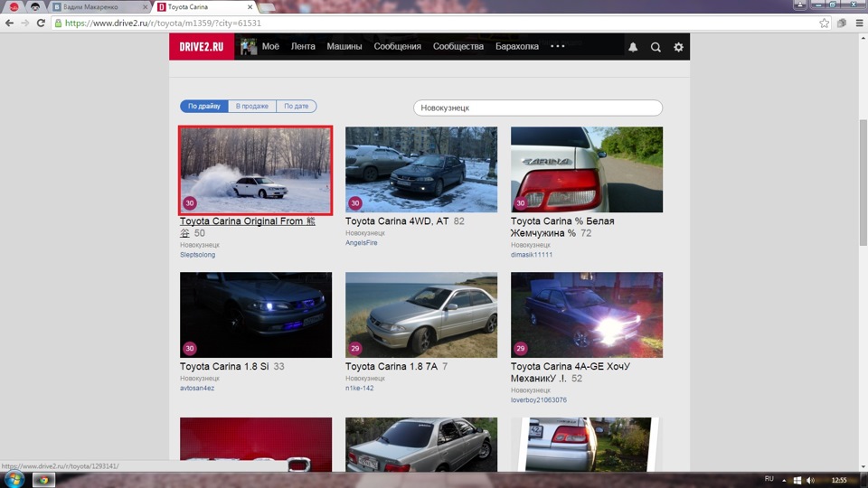Open the Toyota Carina 1.8 7A title link
This screenshot has width=868, height=488.
coord(392,366)
